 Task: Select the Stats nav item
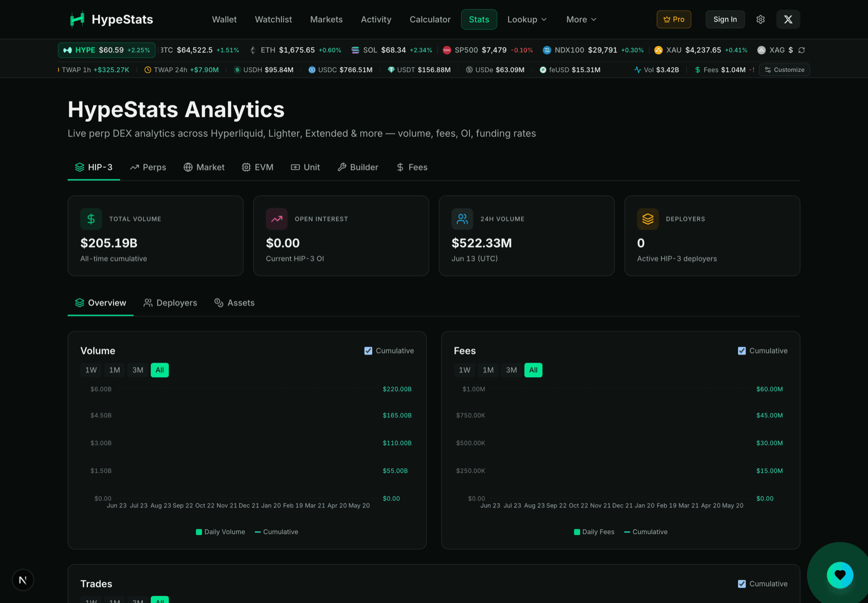click(x=479, y=20)
